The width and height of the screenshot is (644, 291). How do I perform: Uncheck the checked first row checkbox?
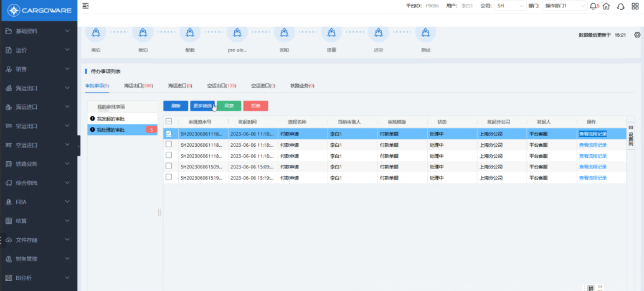click(x=169, y=133)
